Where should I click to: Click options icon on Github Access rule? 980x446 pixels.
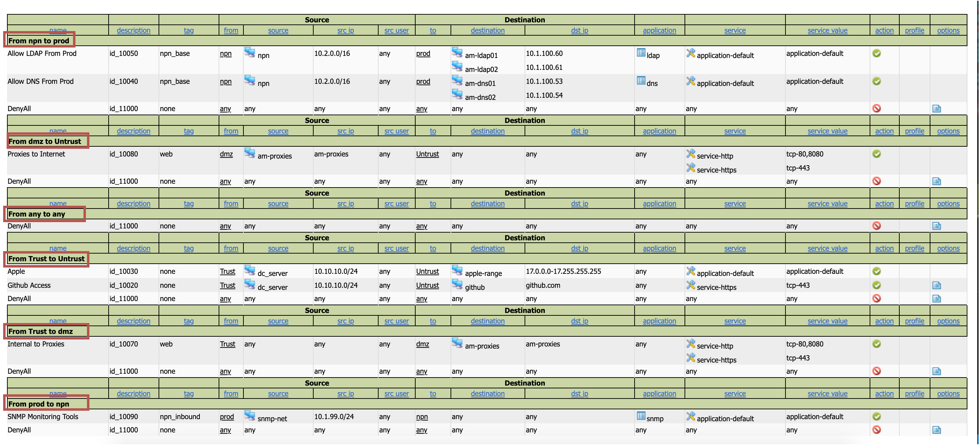coord(936,285)
